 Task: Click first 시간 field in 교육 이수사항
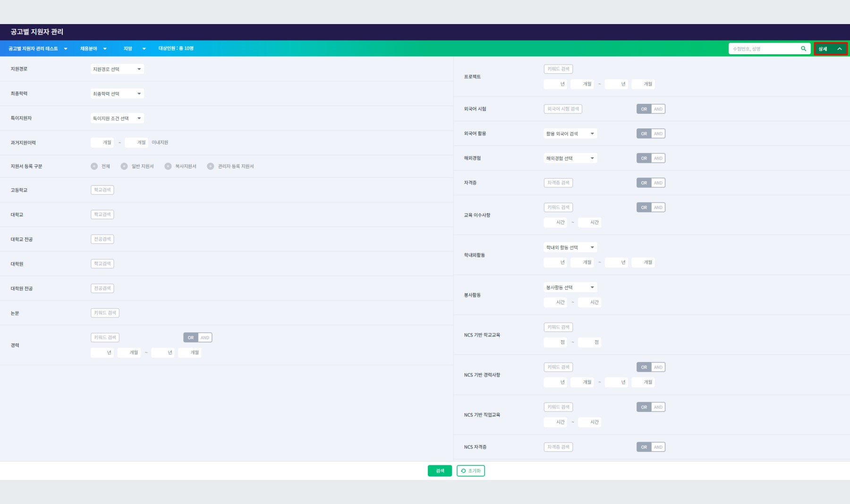555,222
